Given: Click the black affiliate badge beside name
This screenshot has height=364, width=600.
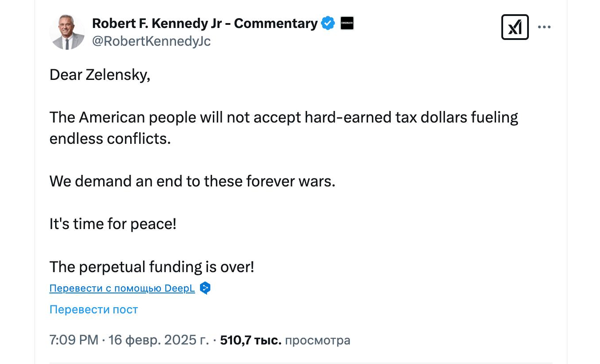Looking at the screenshot, I should pos(347,23).
